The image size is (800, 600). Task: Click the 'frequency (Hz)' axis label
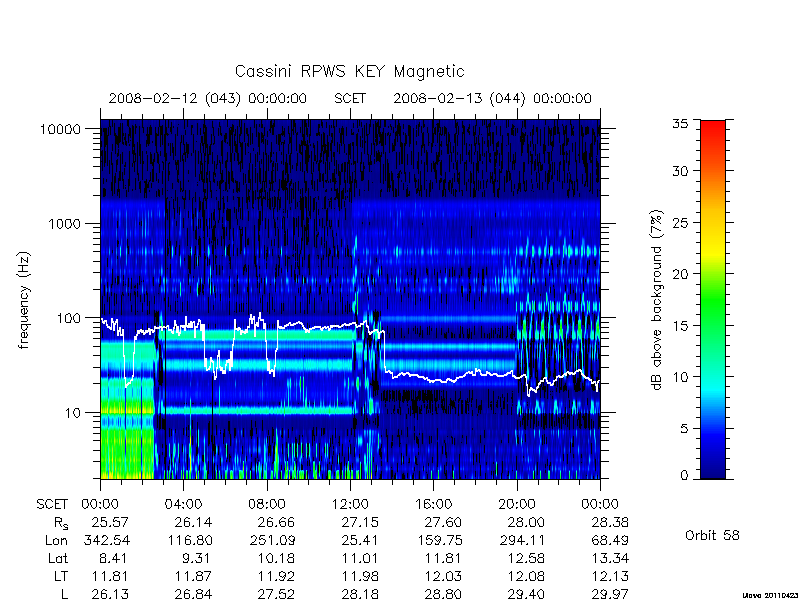click(x=23, y=300)
